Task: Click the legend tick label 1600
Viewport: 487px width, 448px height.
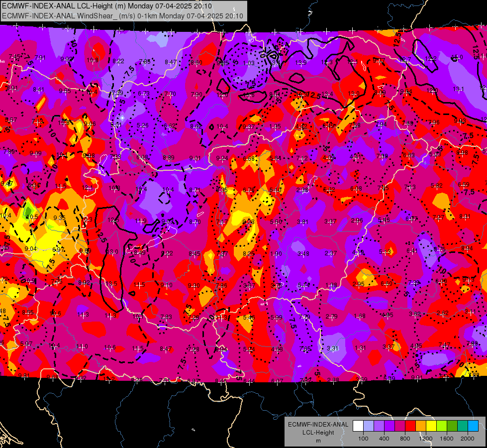Action: coord(447,439)
